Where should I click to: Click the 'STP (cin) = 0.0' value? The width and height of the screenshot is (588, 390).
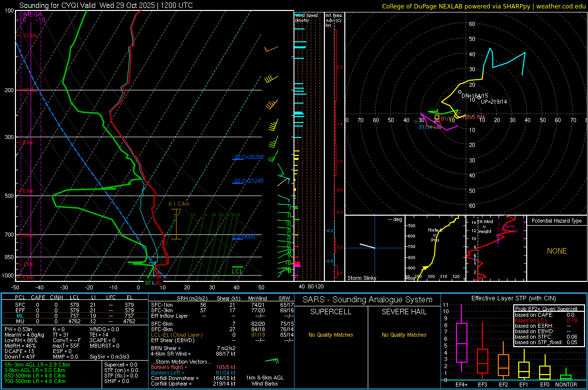pyautogui.click(x=121, y=371)
